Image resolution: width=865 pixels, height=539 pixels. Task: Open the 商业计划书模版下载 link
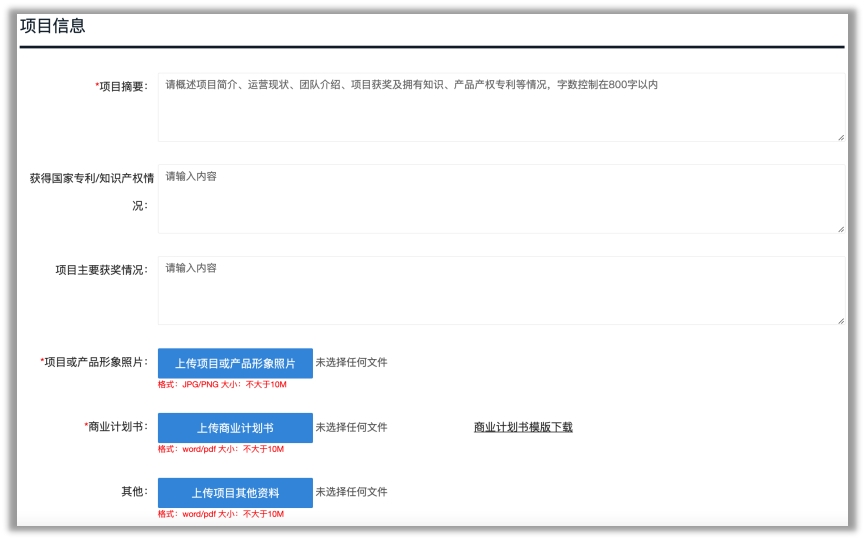[x=523, y=427]
